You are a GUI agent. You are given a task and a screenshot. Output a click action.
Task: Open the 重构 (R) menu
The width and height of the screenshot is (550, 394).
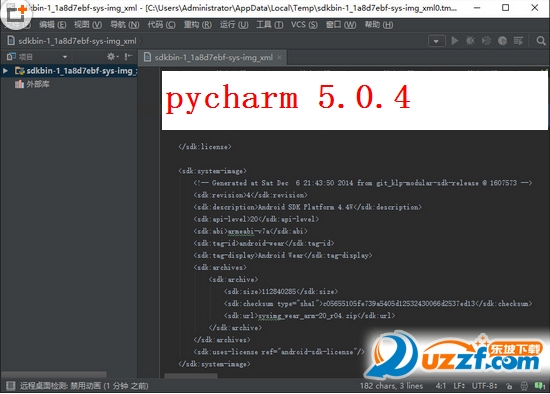[x=197, y=25]
